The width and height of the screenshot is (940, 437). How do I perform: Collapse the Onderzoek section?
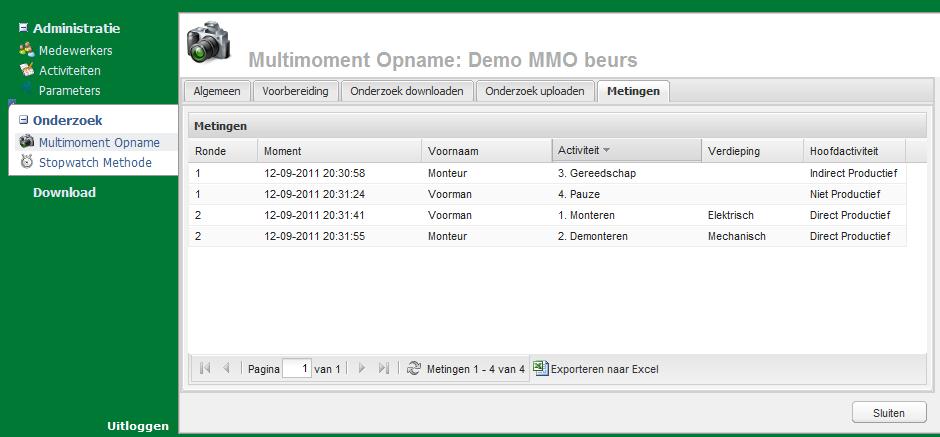(24, 120)
